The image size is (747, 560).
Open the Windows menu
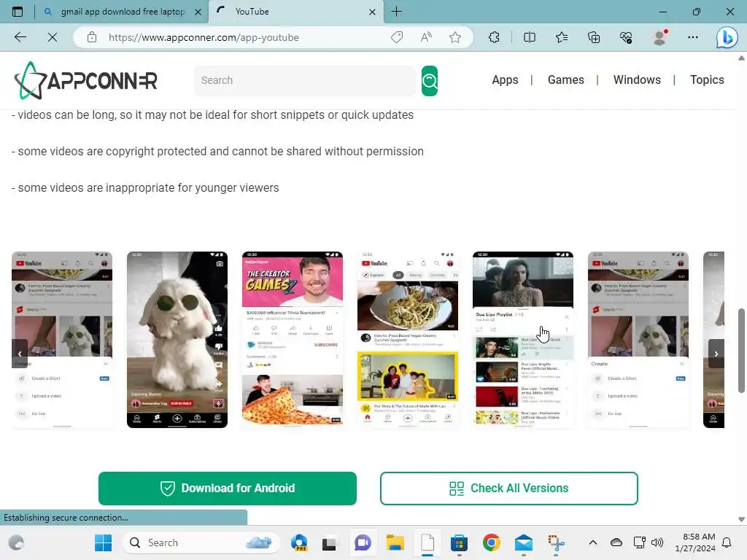point(637,80)
